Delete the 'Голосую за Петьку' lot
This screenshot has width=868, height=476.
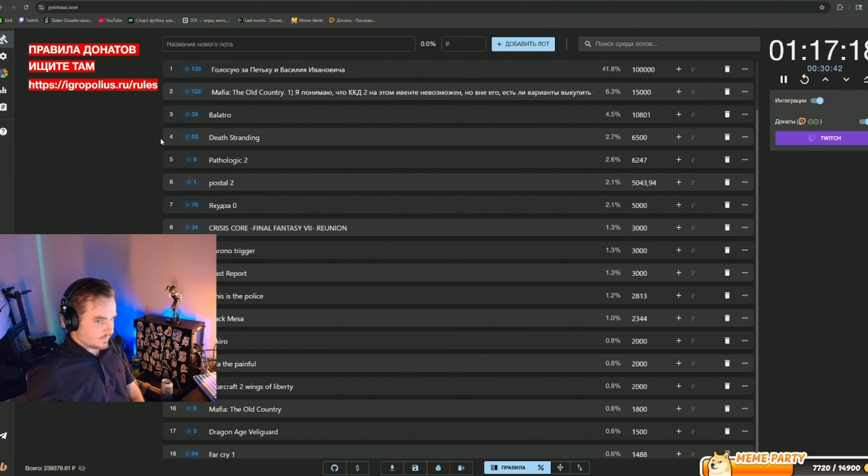click(727, 70)
